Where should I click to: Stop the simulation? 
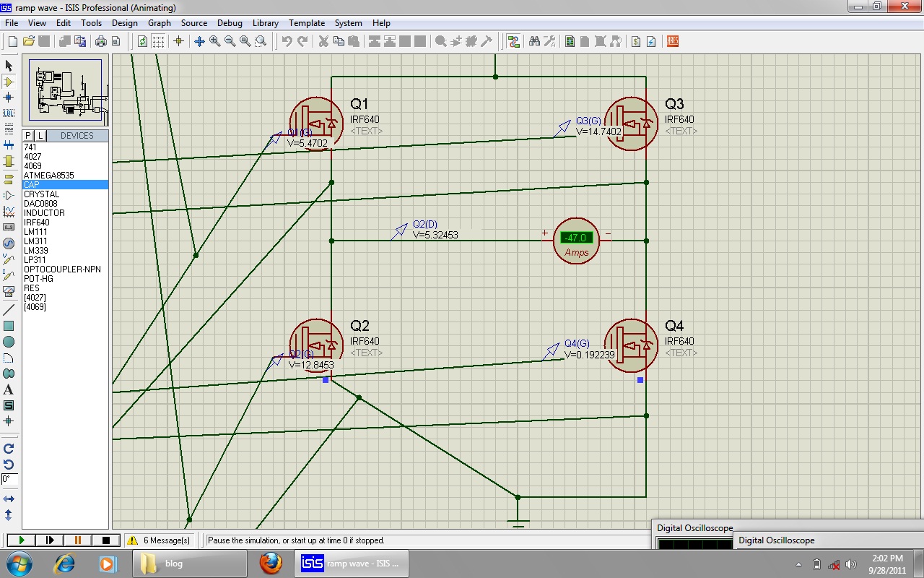click(x=105, y=540)
